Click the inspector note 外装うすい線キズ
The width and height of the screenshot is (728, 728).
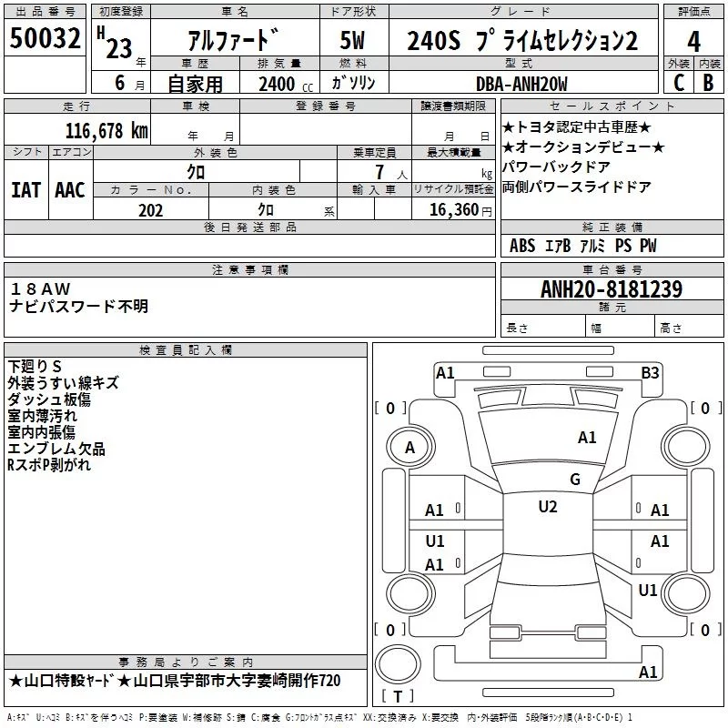[x=63, y=382]
